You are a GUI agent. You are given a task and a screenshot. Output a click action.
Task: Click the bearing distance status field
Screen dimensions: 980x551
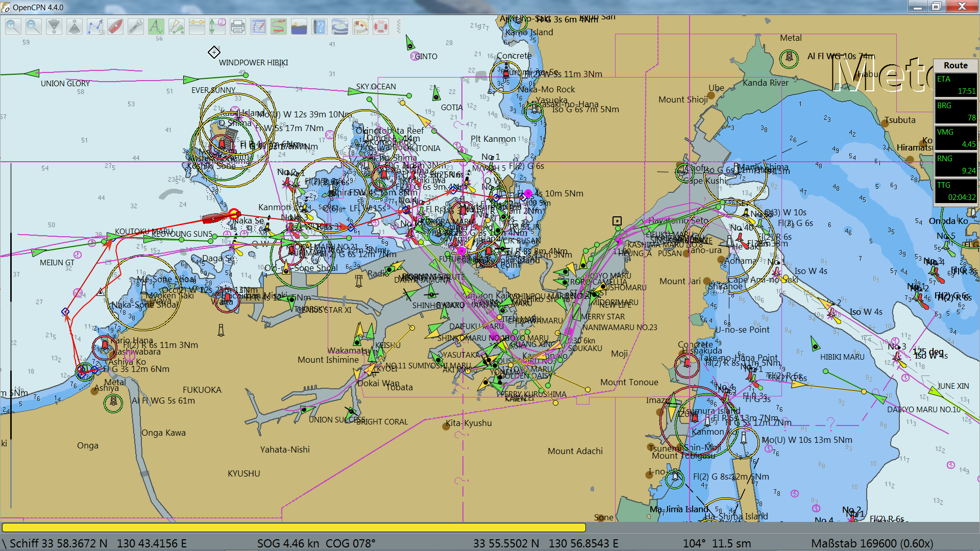(x=717, y=543)
